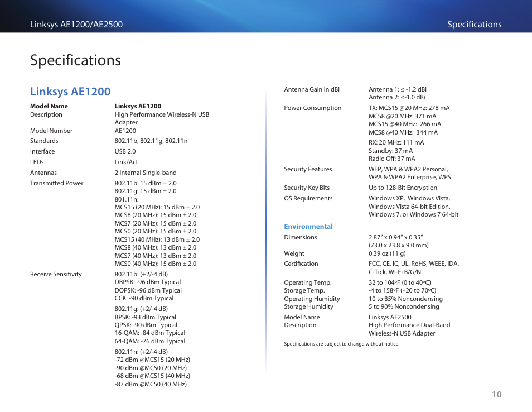
Task: Click 'Radio Off: 37 mA' line
Action: [392, 159]
